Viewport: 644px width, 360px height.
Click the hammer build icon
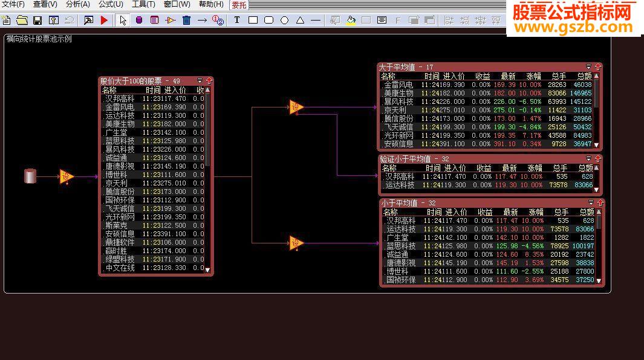pos(88,20)
